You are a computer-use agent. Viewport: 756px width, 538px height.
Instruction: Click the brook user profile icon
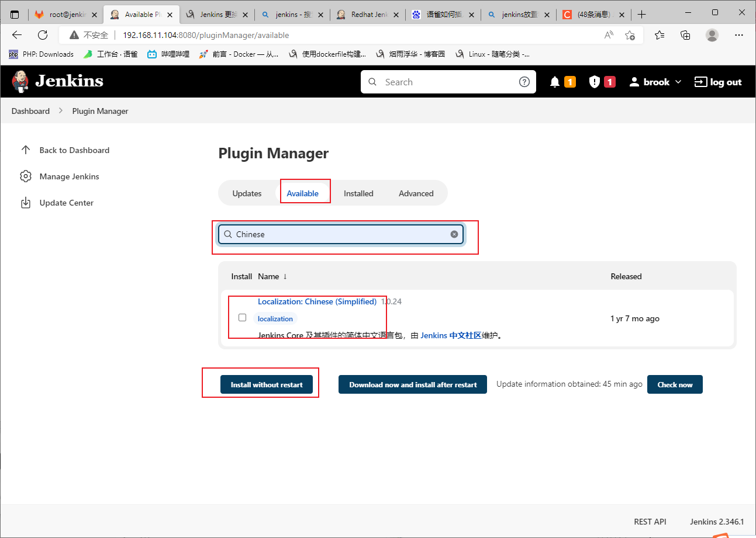(634, 82)
